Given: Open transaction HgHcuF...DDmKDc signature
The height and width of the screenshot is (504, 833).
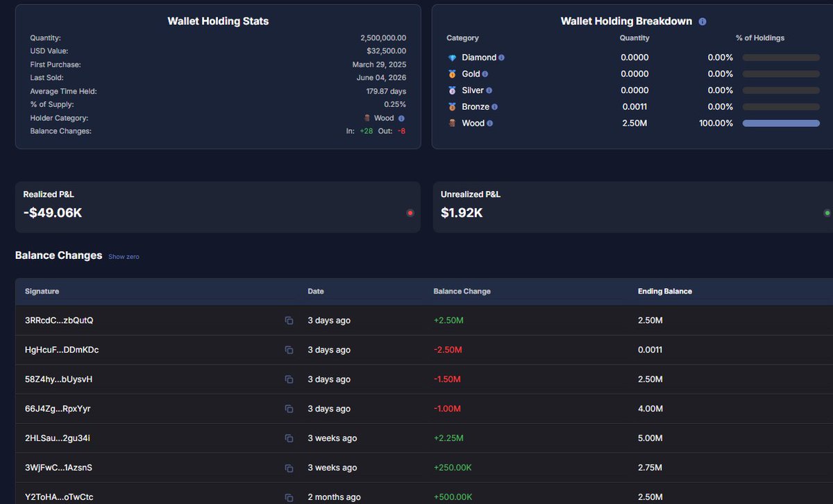Looking at the screenshot, I should tap(62, 350).
